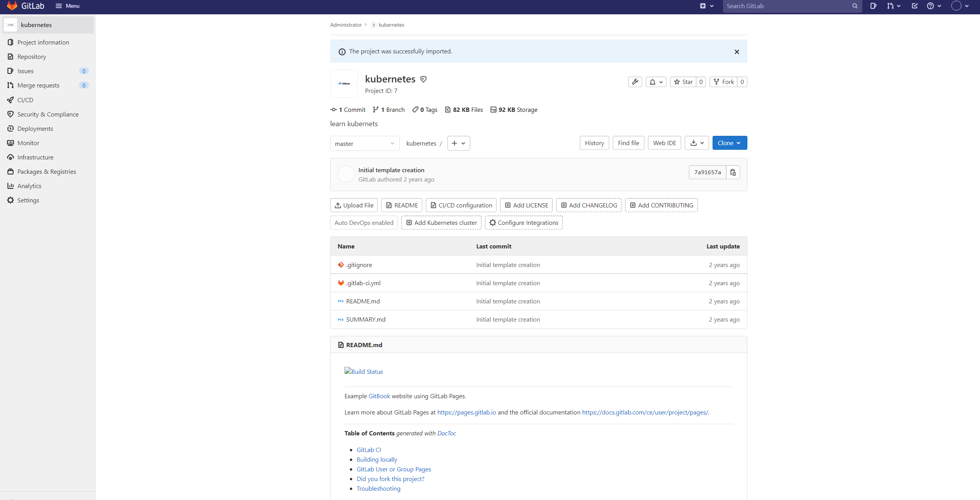Click the Settings gear sidebar icon
980x500 pixels.
pyautogui.click(x=10, y=200)
